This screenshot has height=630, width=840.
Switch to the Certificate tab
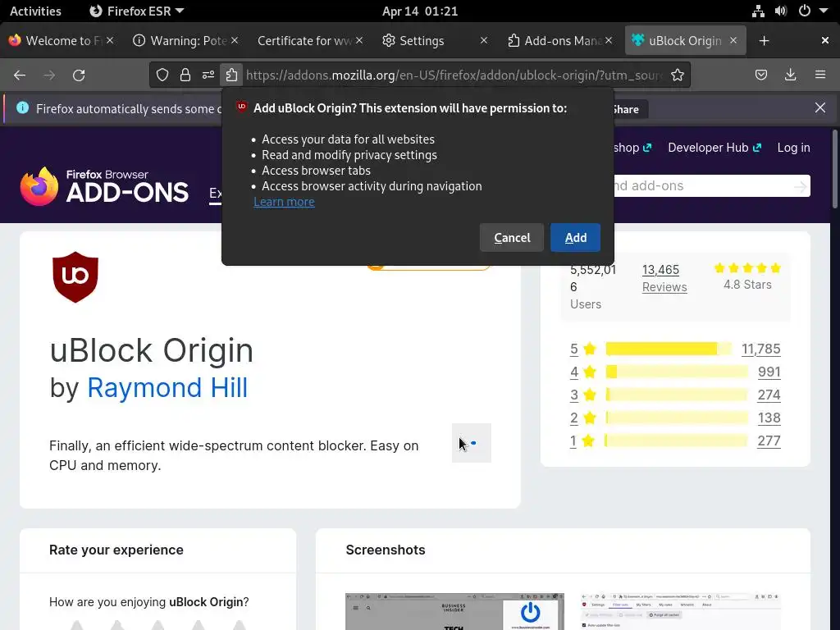click(304, 41)
